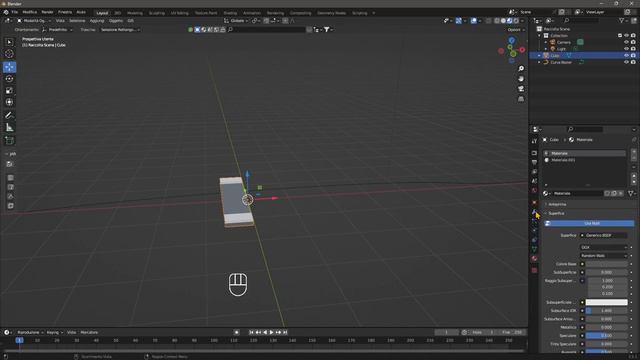Click the Colore Base color field
Screen dimensions: 640x360
tap(607, 264)
